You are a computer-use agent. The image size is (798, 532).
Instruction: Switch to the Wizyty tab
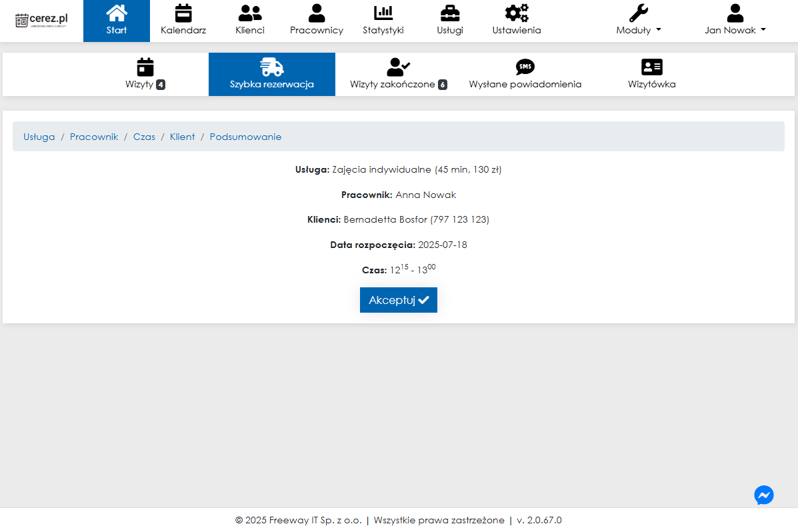pyautogui.click(x=145, y=74)
